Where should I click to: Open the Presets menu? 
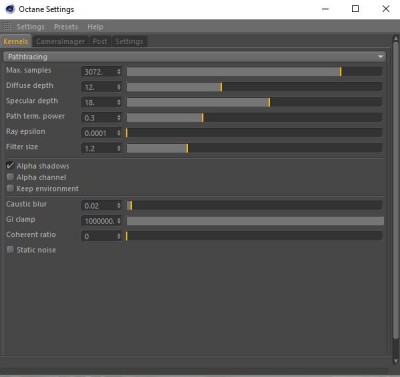click(x=66, y=27)
